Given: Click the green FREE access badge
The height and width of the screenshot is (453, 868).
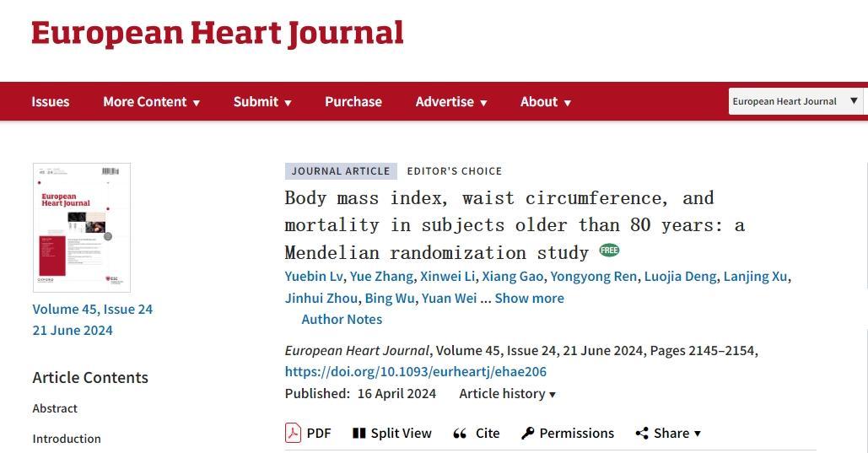Looking at the screenshot, I should pyautogui.click(x=609, y=251).
